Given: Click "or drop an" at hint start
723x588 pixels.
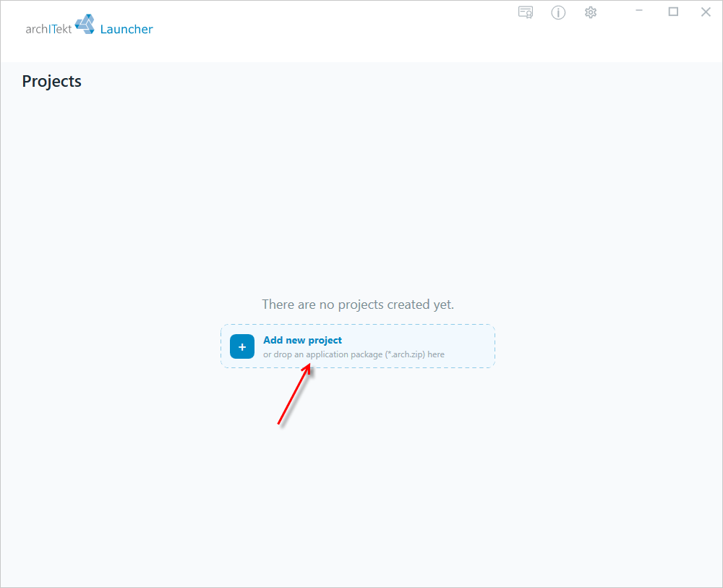Looking at the screenshot, I should [283, 354].
